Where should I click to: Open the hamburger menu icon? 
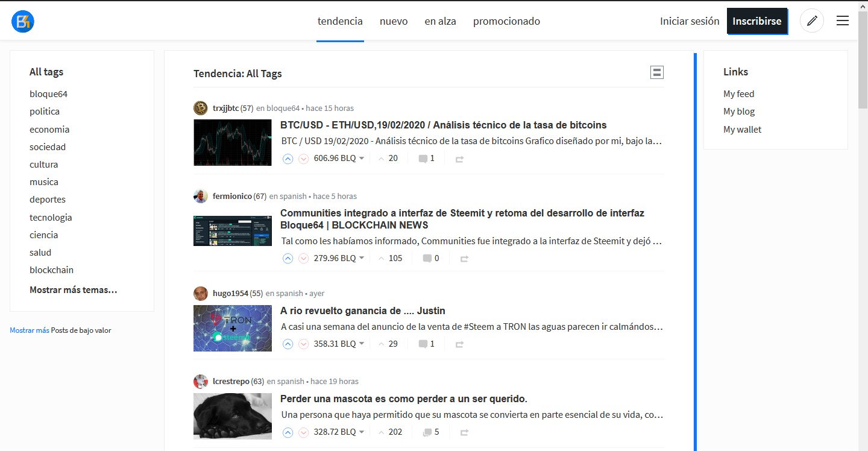tap(843, 21)
